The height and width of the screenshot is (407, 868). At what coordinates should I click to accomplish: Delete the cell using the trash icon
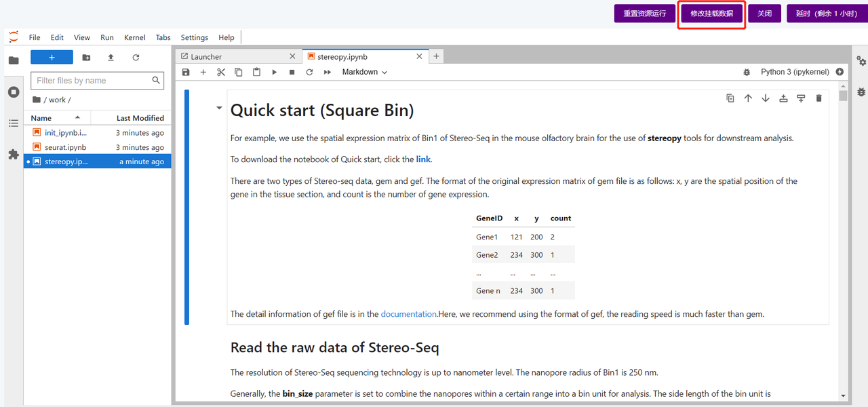coord(818,98)
